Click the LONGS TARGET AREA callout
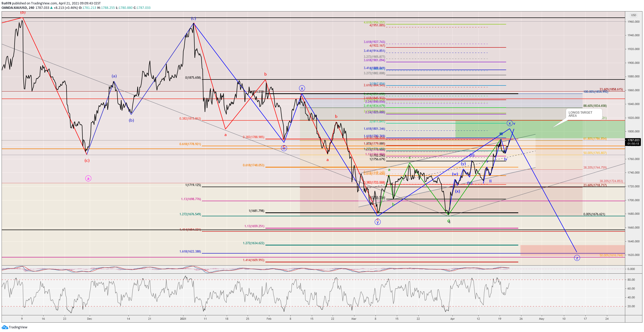Screen dimensions: 644x332 [584, 114]
